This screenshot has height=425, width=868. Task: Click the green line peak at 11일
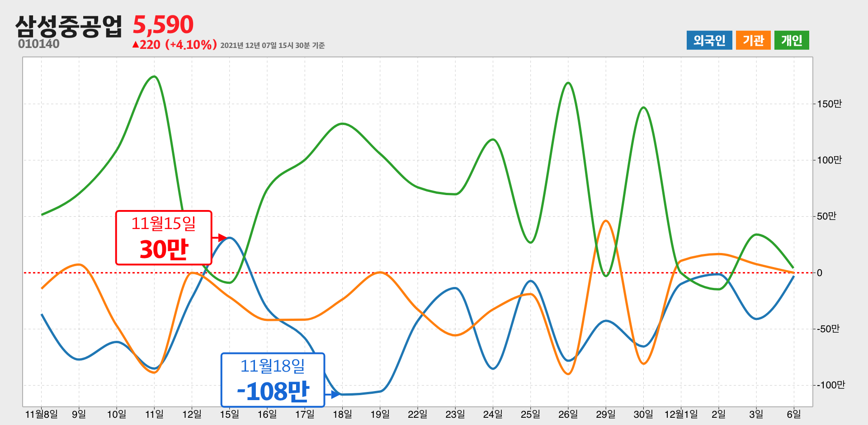tap(154, 76)
